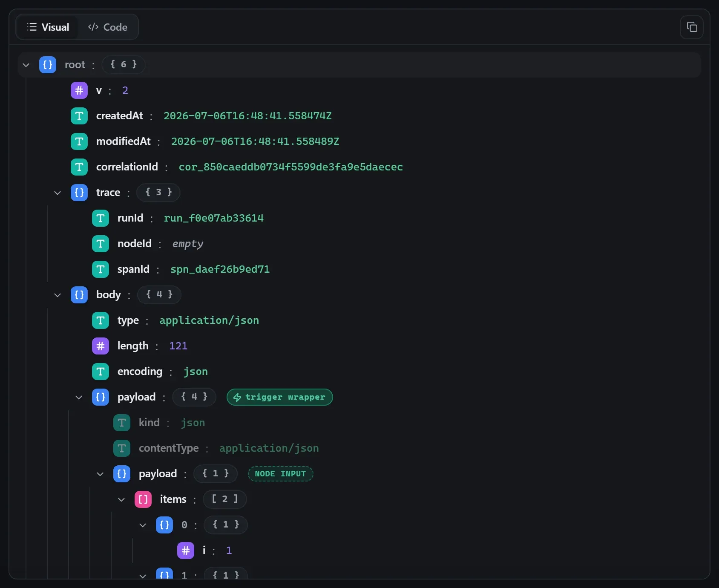The height and width of the screenshot is (588, 719).
Task: Click the array icon beside items
Action: coord(143,499)
